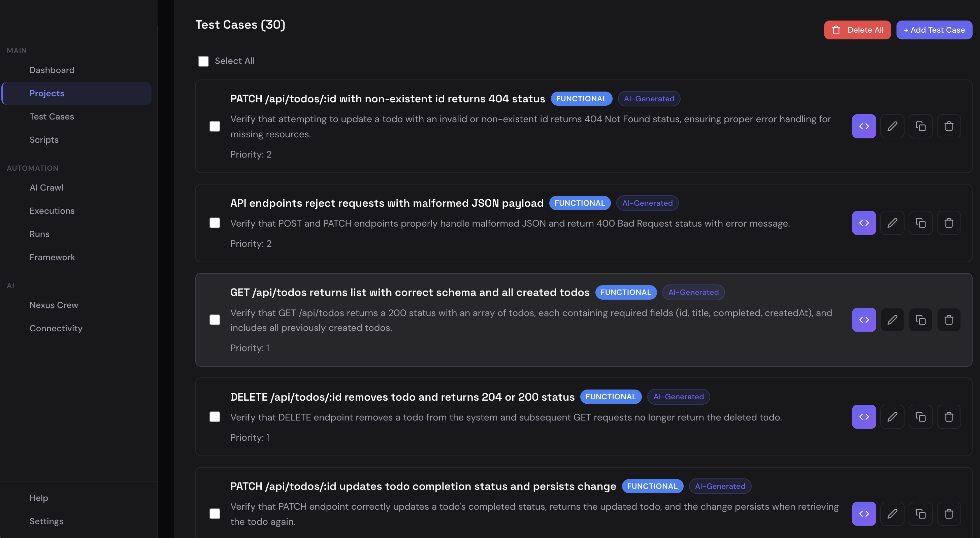
Task: Check the PATCH 404 test case checkbox
Action: [215, 126]
